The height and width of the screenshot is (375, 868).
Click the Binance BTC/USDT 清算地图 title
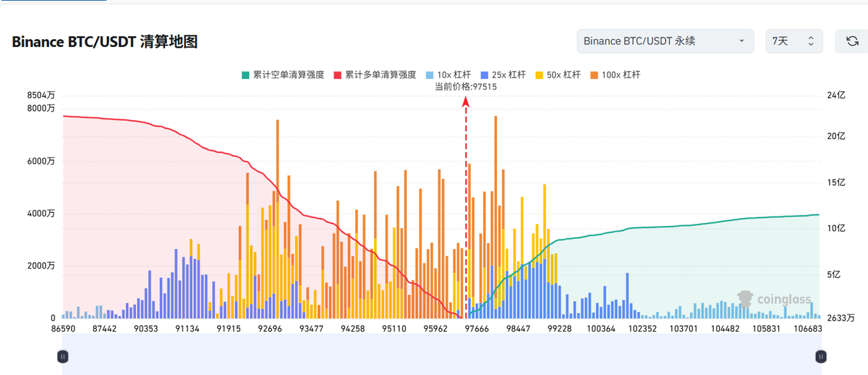pos(105,42)
